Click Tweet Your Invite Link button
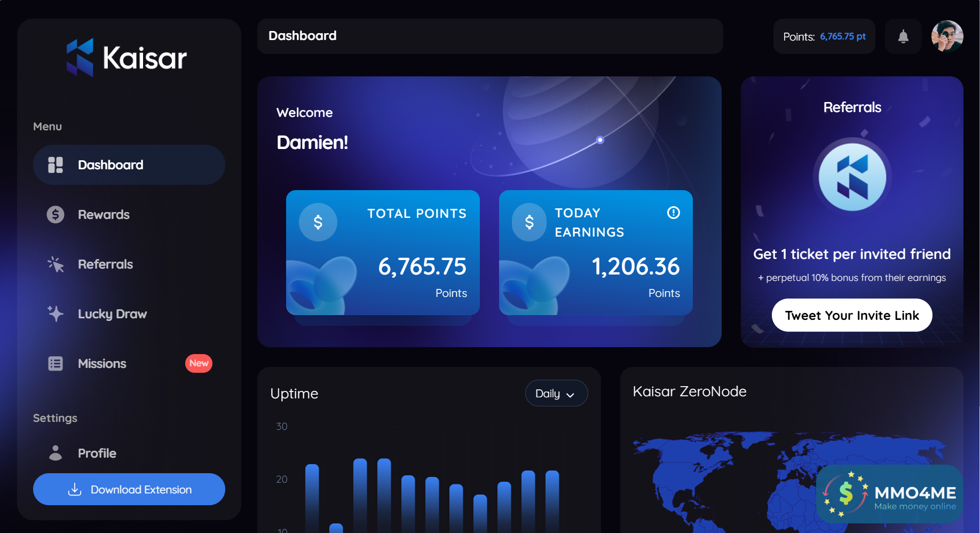 [852, 315]
